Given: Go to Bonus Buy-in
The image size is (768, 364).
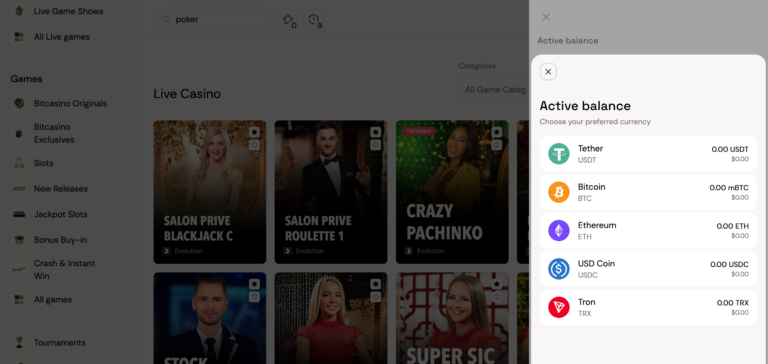Looking at the screenshot, I should 60,240.
